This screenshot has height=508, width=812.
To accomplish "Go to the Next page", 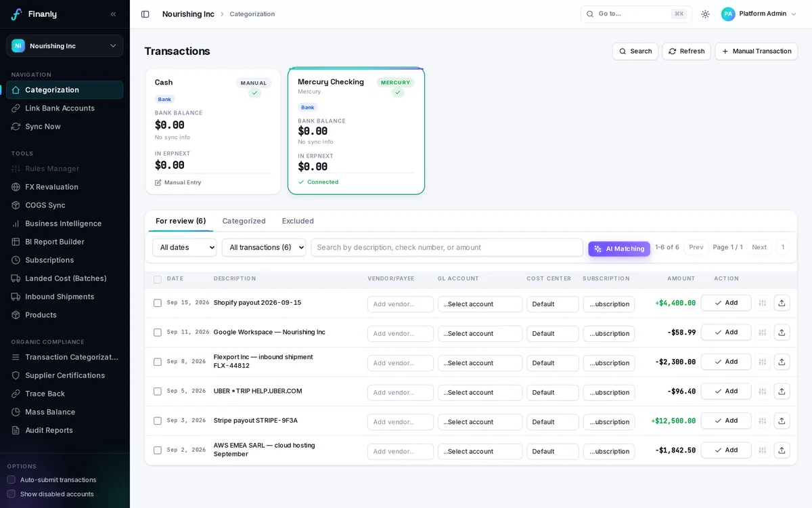I will (759, 247).
